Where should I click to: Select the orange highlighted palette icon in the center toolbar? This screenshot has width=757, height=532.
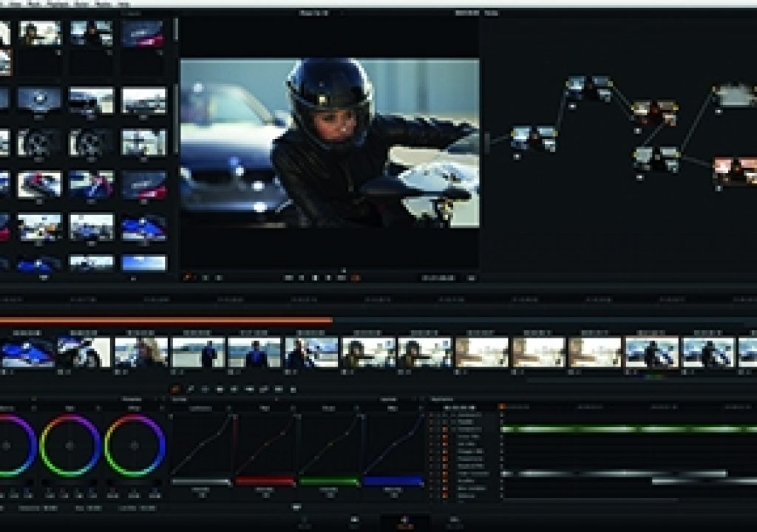tap(175, 389)
